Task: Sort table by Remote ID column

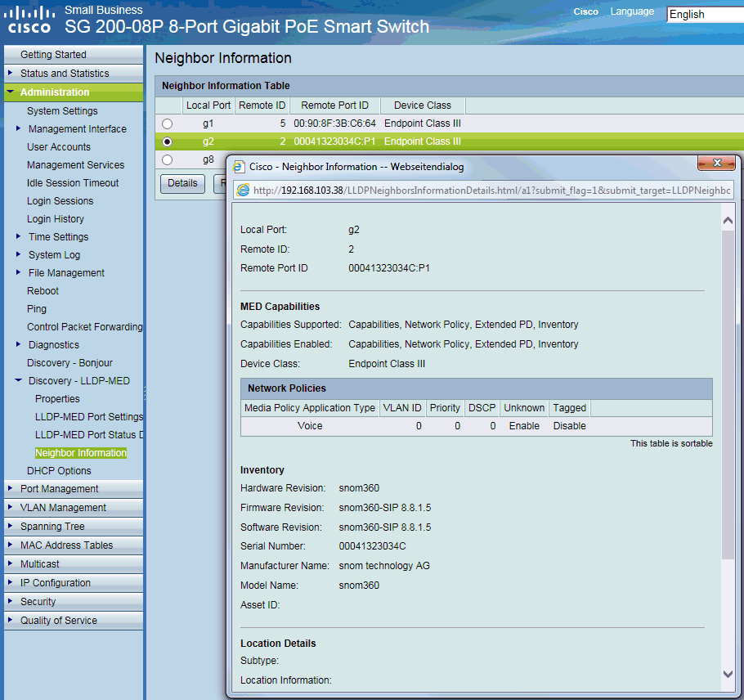Action: (262, 105)
